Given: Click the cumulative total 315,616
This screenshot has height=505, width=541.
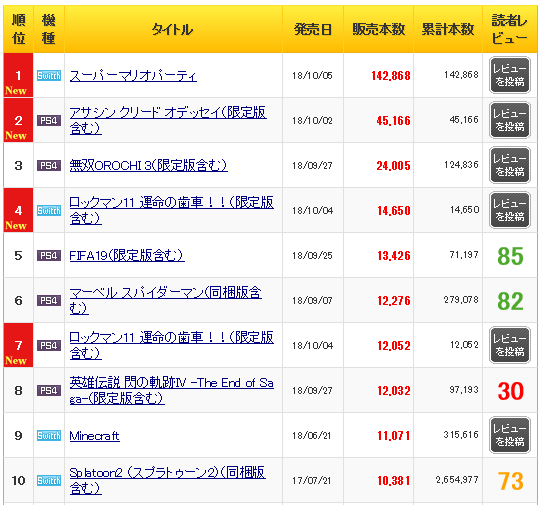Looking at the screenshot, I should 461,435.
